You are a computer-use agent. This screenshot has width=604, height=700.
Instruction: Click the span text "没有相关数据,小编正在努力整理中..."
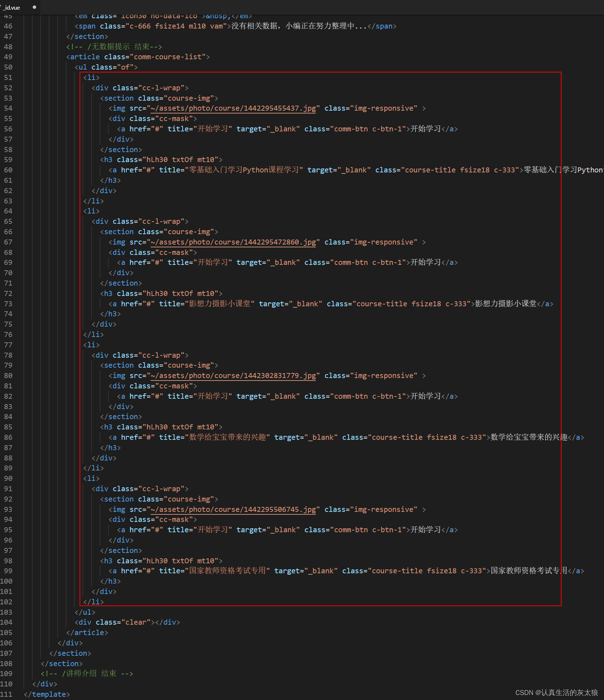[299, 26]
